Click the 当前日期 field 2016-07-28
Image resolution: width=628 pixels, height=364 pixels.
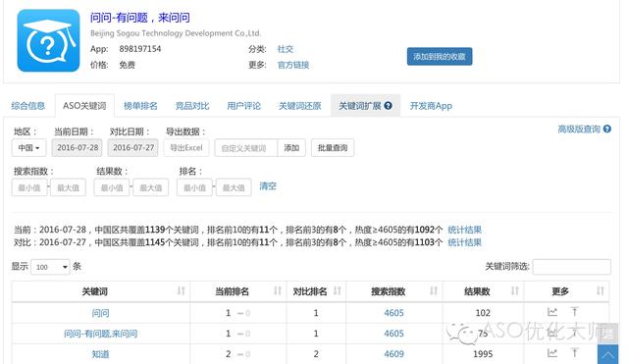pyautogui.click(x=78, y=148)
